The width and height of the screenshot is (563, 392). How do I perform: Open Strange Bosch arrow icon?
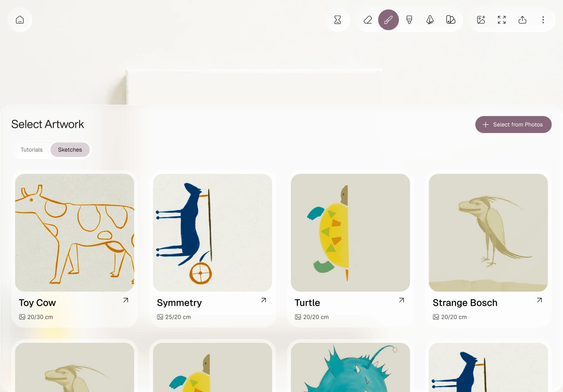(x=539, y=300)
